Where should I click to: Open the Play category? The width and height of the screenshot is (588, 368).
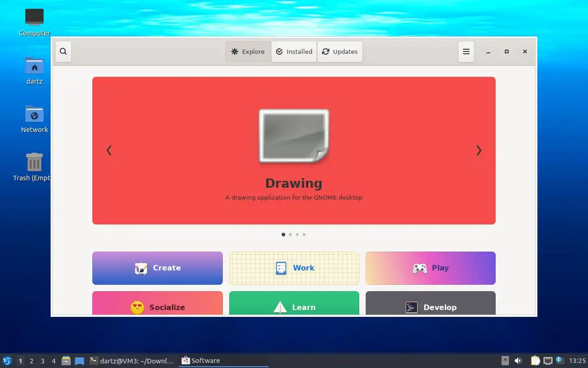pyautogui.click(x=430, y=268)
